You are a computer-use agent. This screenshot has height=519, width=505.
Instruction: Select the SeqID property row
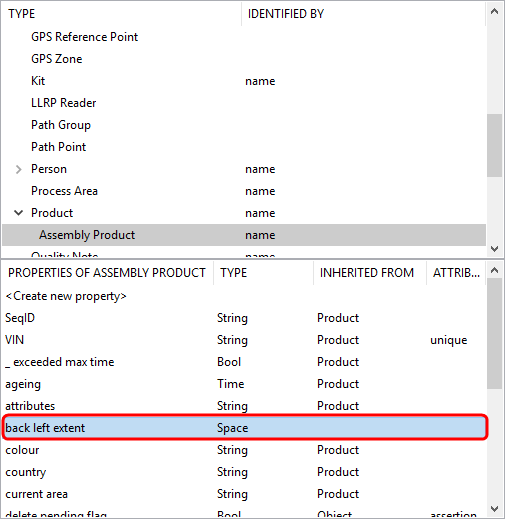244,318
